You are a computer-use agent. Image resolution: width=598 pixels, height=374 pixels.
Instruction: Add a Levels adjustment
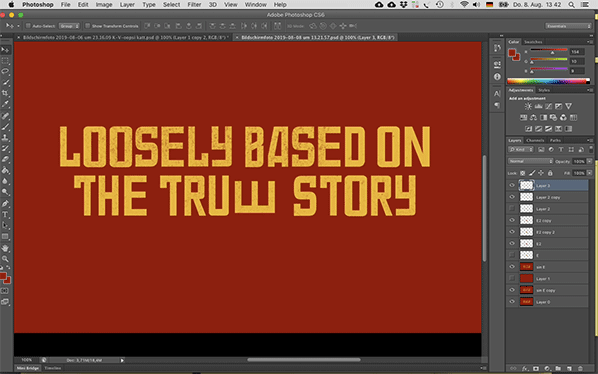[x=539, y=106]
